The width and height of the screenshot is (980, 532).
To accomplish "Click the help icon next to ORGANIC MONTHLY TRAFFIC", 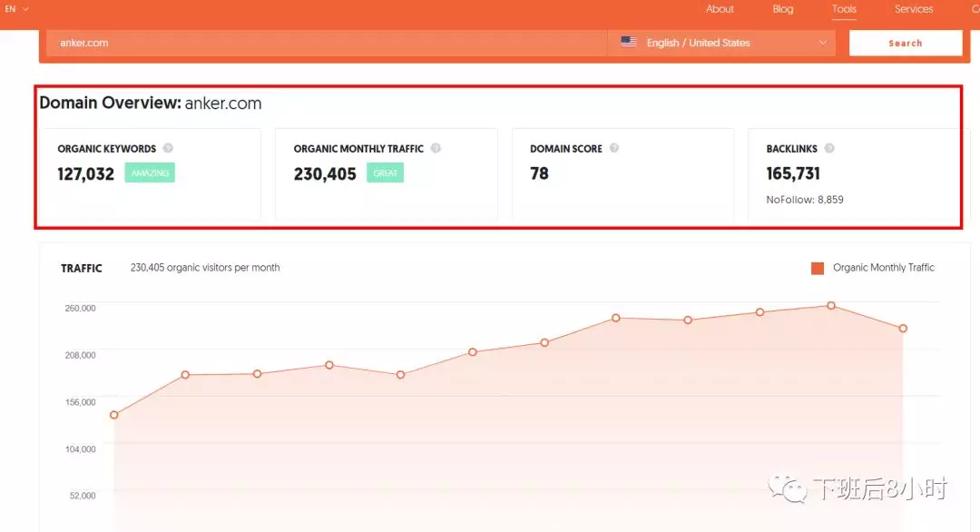I will tap(435, 148).
